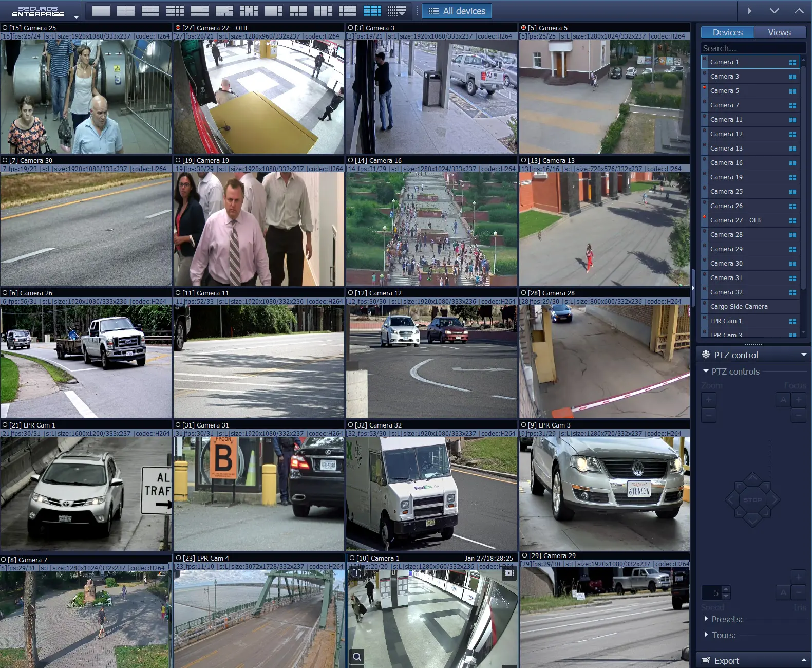Click the top-left icon on Camera 1 tile
The height and width of the screenshot is (668, 812).
tap(356, 573)
